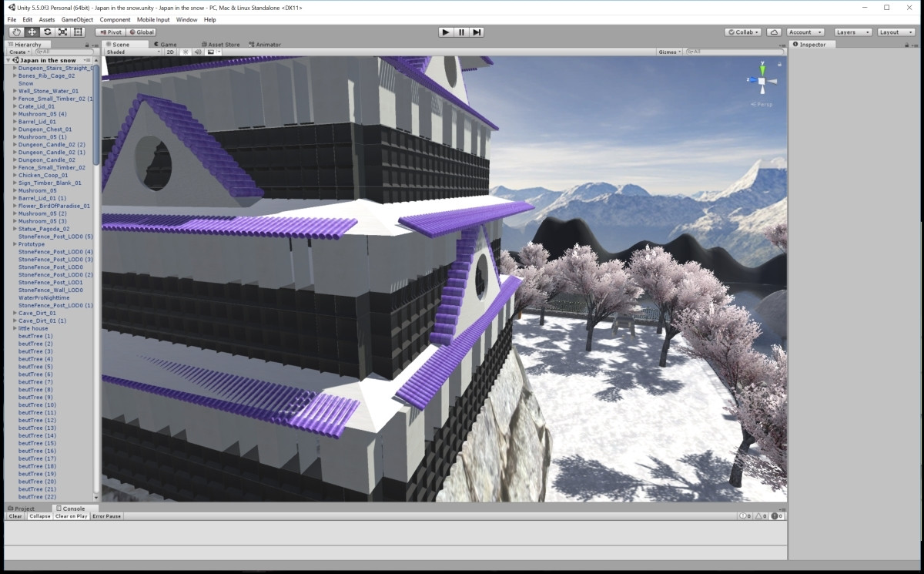The image size is (924, 574).
Task: Open the GameObject menu
Action: 75,19
